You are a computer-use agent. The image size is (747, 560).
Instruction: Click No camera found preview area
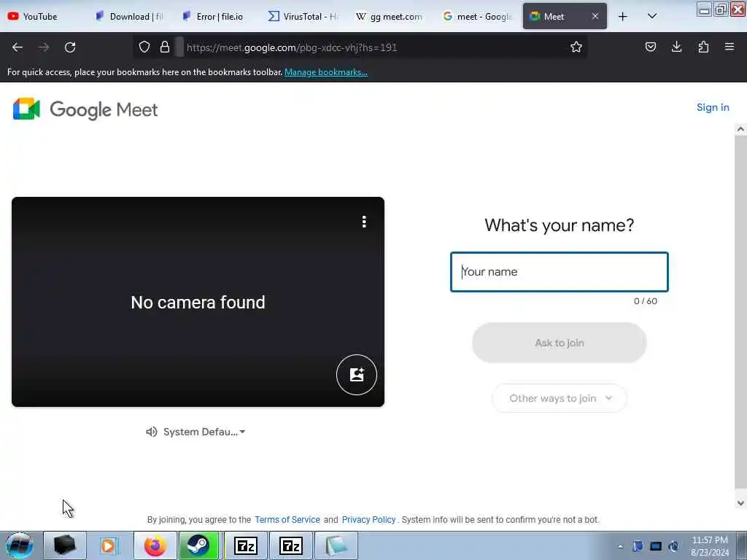198,302
